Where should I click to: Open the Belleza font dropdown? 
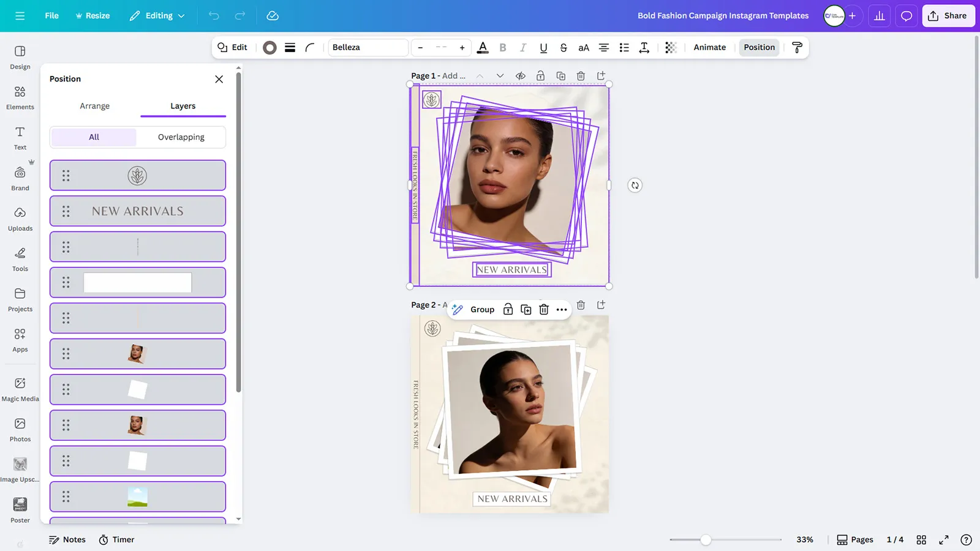(x=367, y=48)
